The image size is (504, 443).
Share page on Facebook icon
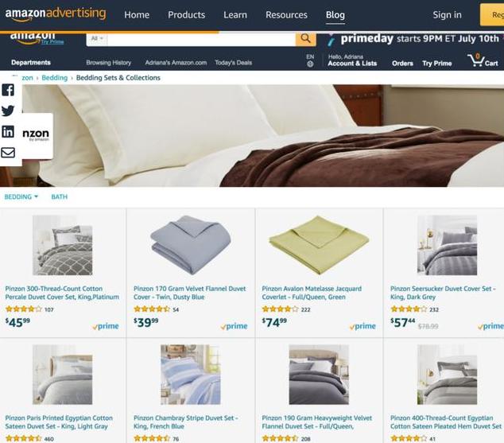8,90
